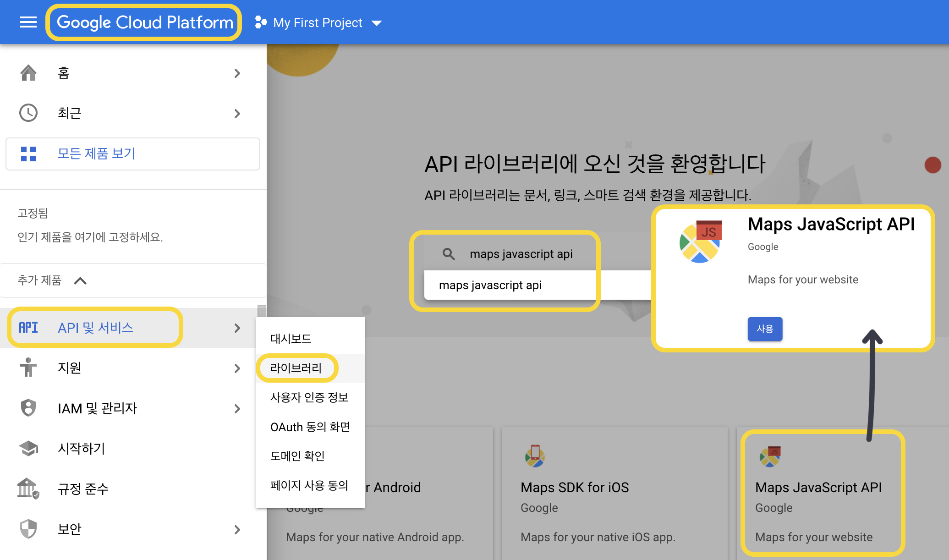Select 사용자 인증 정보 menu item

[309, 397]
